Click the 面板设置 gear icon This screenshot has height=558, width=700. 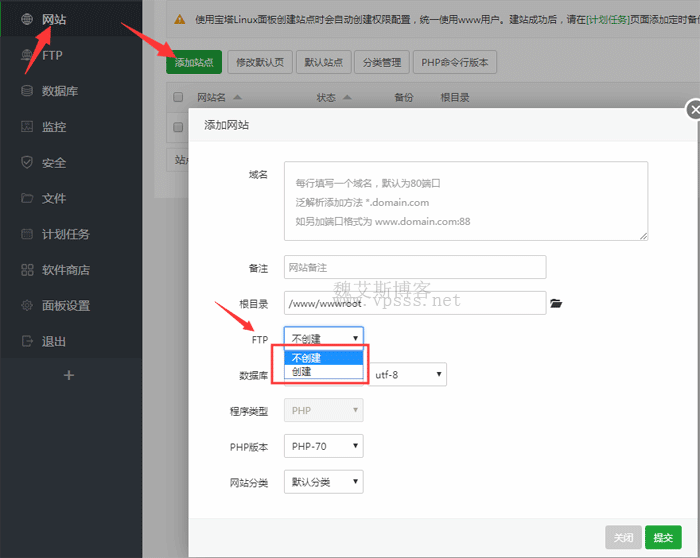[x=27, y=305]
